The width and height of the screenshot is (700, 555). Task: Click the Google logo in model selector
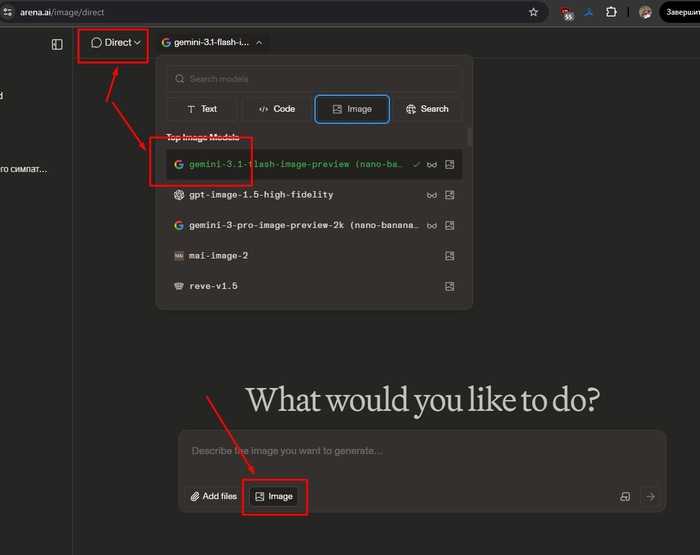pyautogui.click(x=166, y=42)
